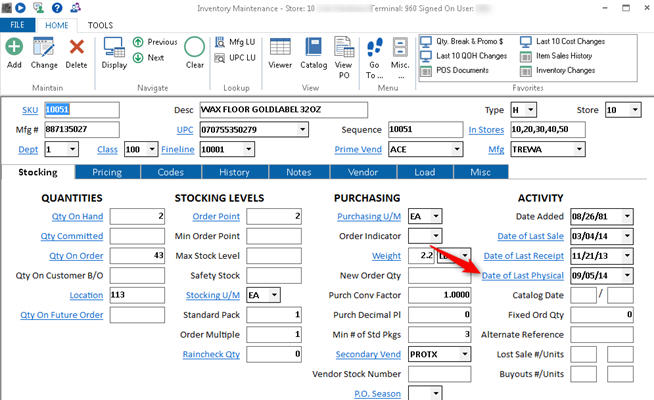The height and width of the screenshot is (400, 654).
Task: Open the Catalog view
Action: coord(313,50)
